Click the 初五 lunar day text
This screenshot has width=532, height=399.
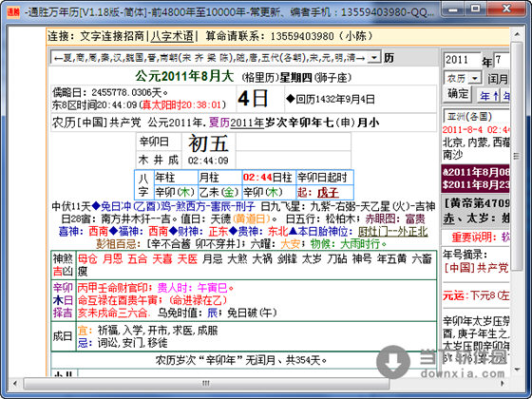208,143
